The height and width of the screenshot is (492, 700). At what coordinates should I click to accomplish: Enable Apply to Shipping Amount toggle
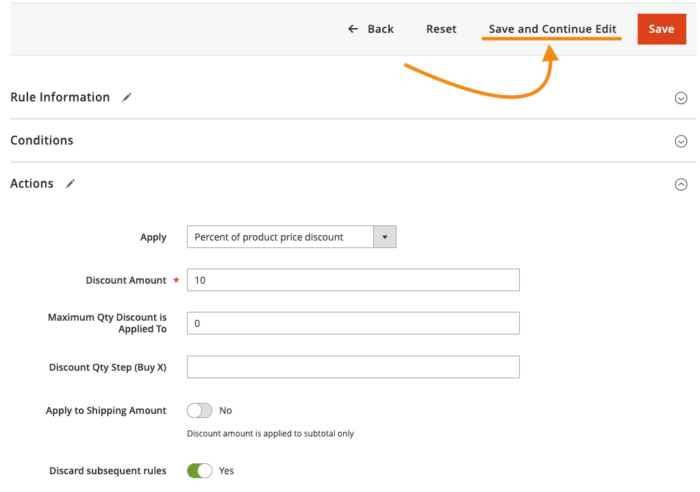(200, 410)
